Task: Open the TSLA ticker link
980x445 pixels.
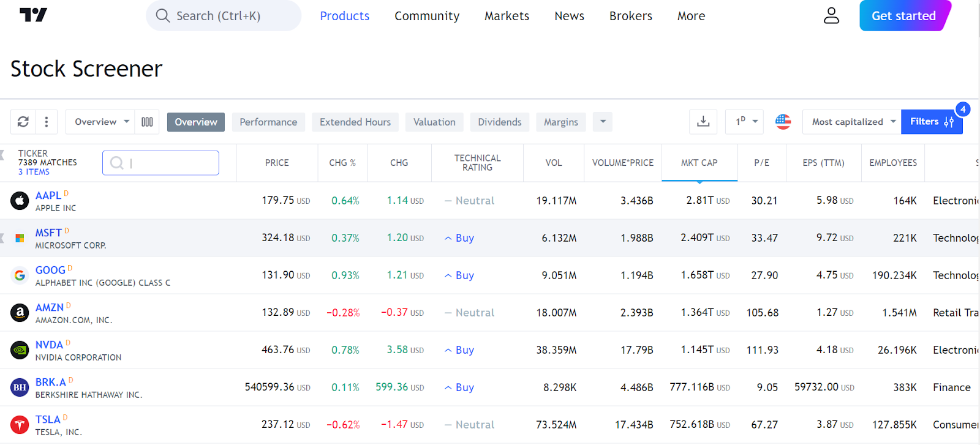Action: pos(48,419)
